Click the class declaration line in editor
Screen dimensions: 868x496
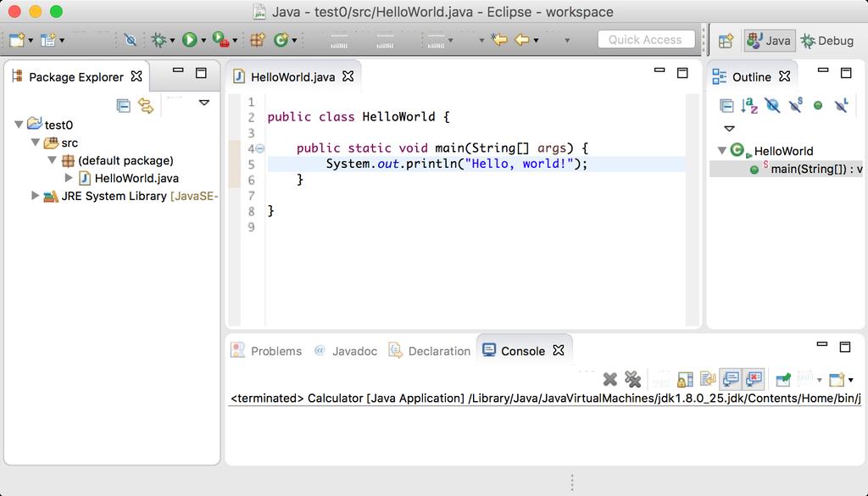pos(359,117)
